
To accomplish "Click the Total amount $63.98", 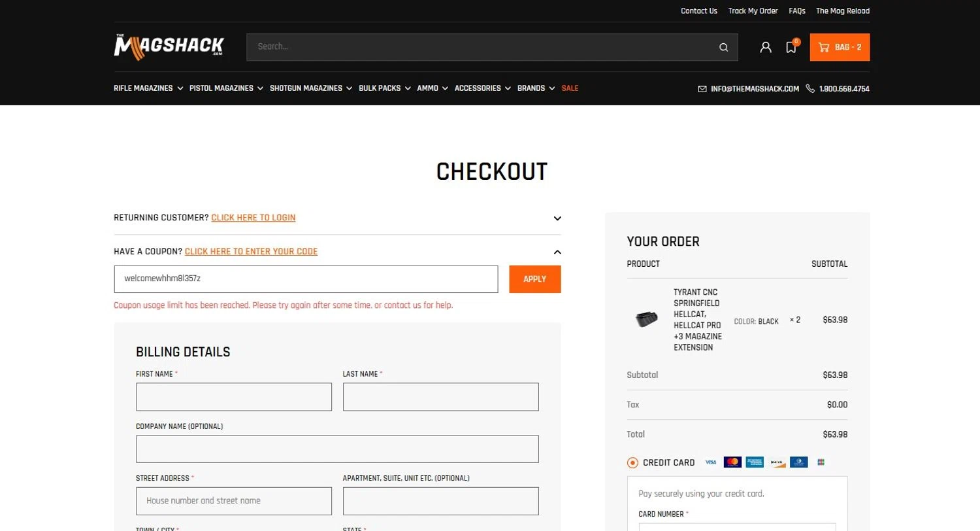I will click(835, 434).
